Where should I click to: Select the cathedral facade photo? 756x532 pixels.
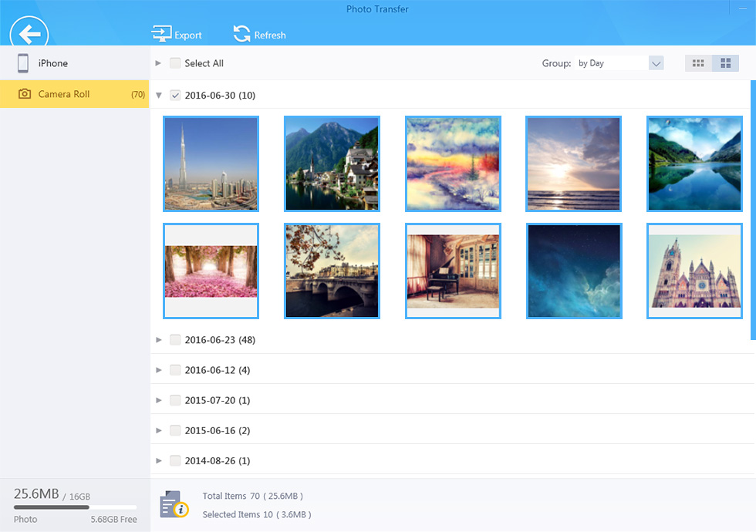click(694, 271)
